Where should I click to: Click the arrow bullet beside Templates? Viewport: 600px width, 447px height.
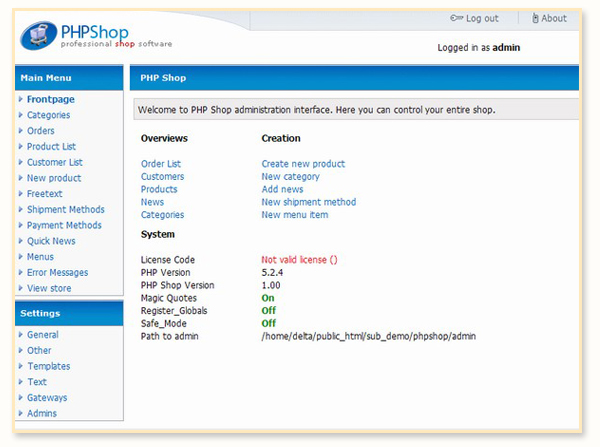[x=21, y=366]
